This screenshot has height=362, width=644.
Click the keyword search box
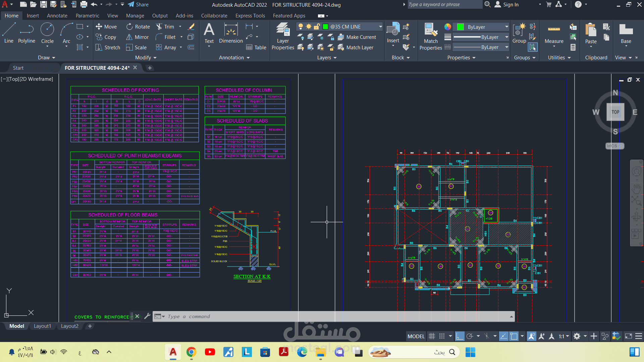pyautogui.click(x=444, y=5)
